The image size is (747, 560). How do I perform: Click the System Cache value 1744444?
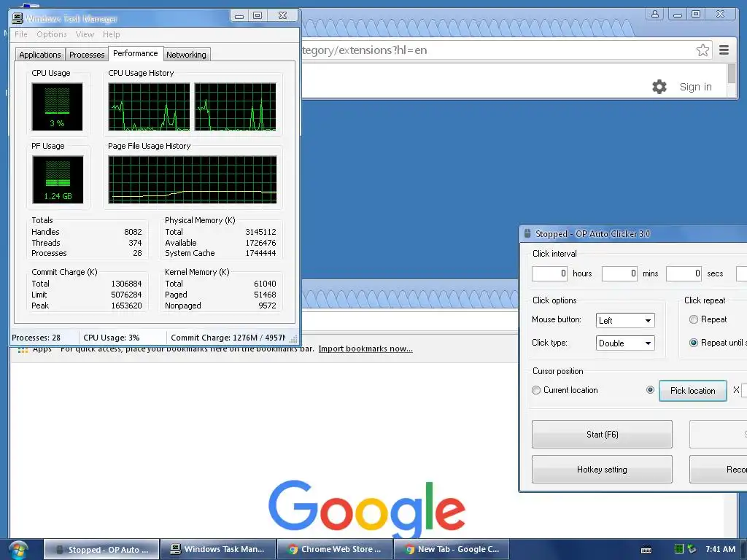pyautogui.click(x=260, y=253)
